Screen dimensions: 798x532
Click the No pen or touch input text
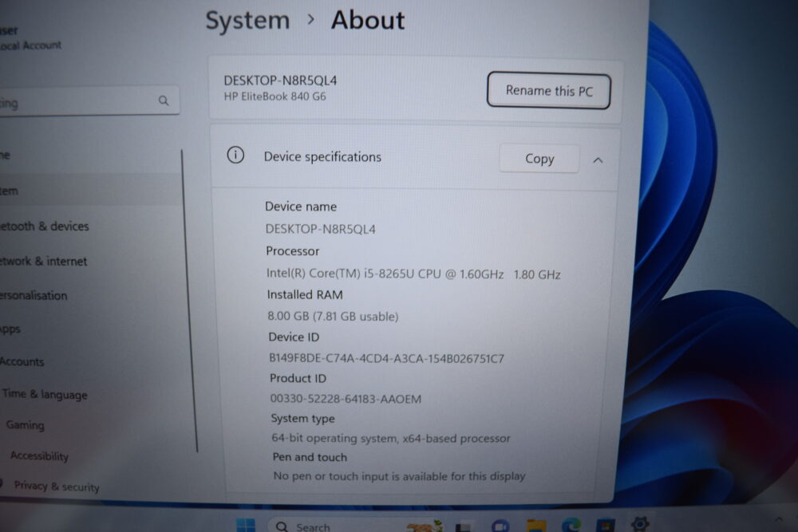400,476
